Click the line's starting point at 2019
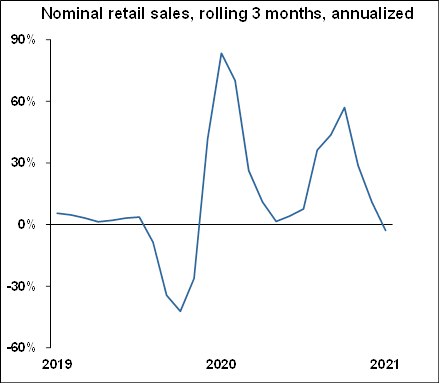 click(x=57, y=213)
